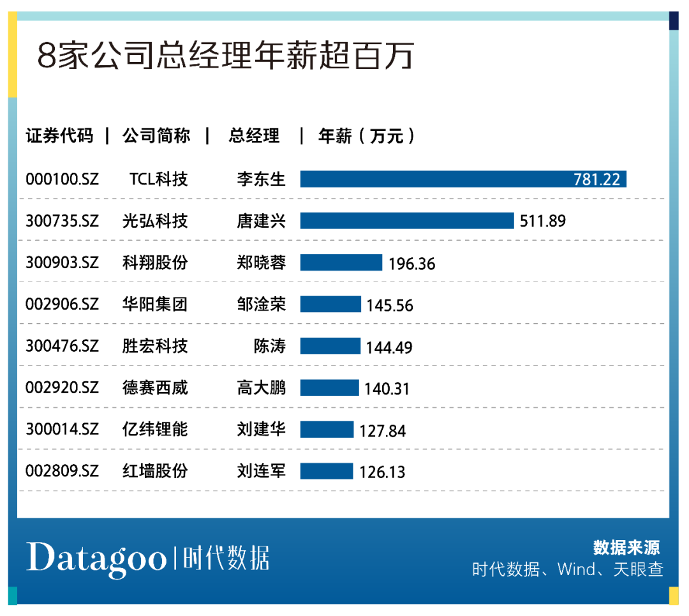Select company name 亿纬锂能

tap(155, 429)
